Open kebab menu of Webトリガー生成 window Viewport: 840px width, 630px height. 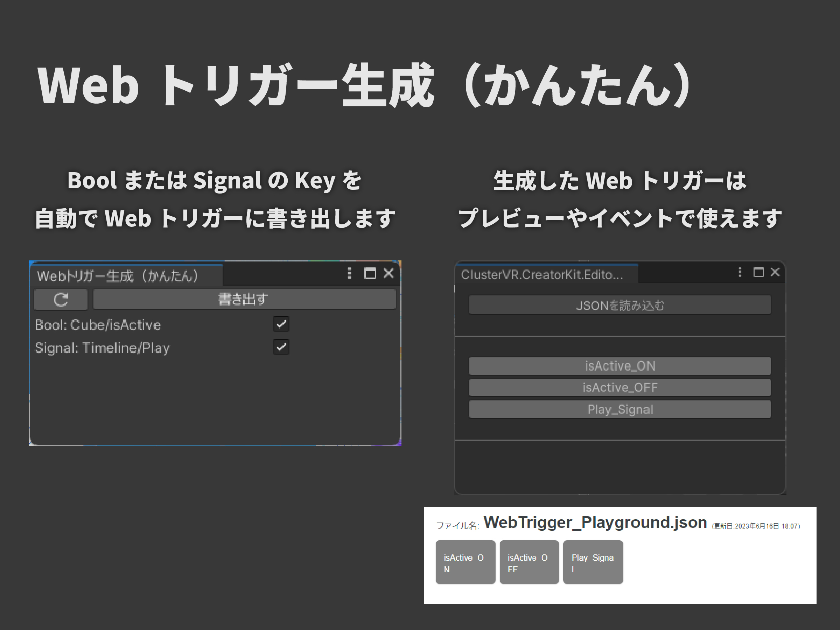[x=349, y=273]
